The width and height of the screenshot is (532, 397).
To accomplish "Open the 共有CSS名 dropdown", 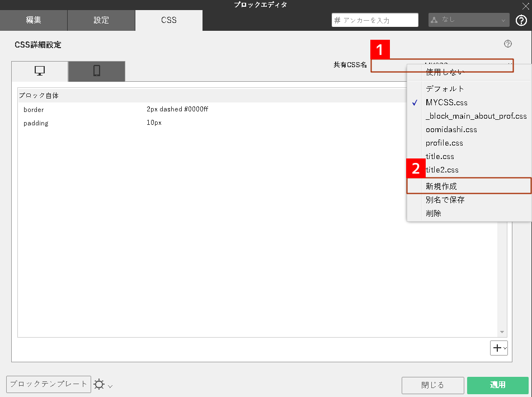I will pyautogui.click(x=442, y=65).
